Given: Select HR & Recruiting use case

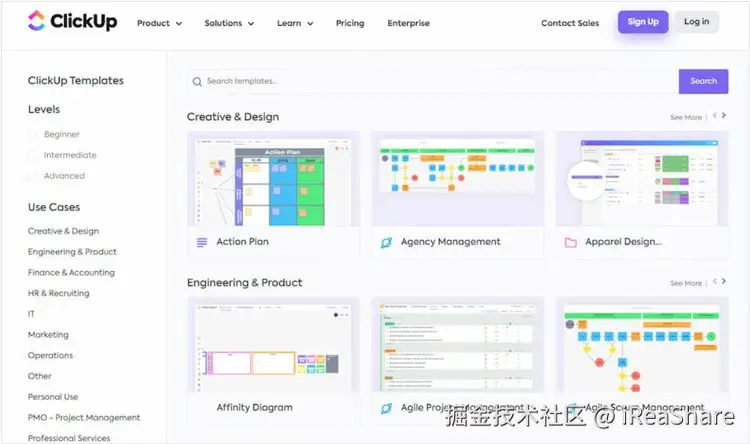Looking at the screenshot, I should point(58,293).
